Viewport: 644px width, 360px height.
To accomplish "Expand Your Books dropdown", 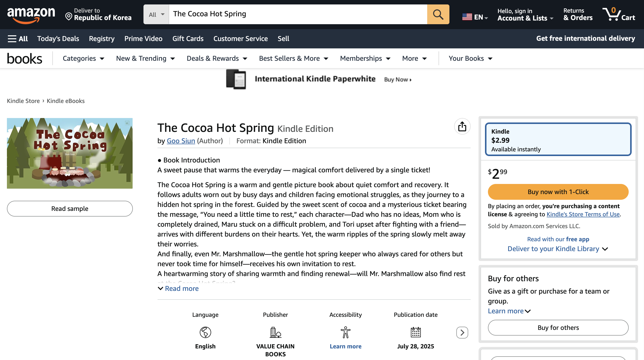I will [470, 59].
